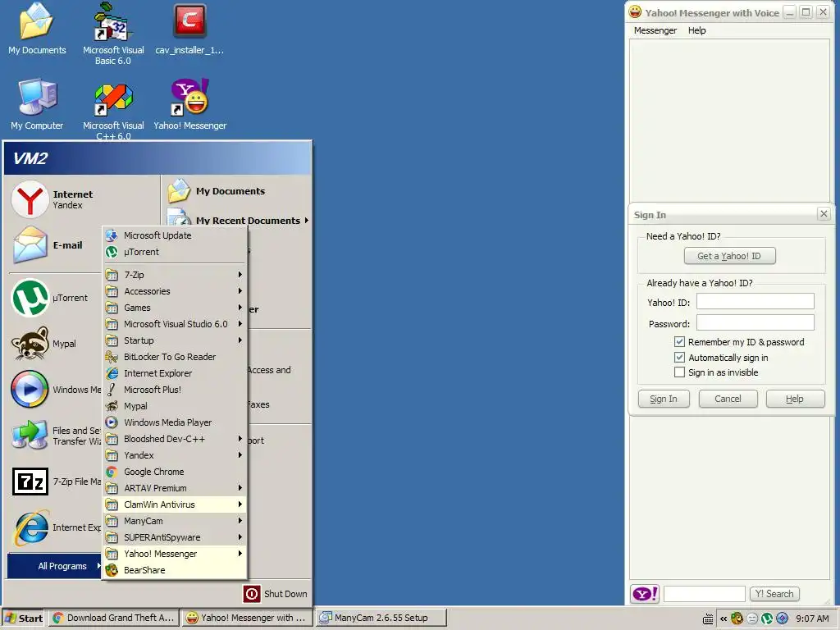The width and height of the screenshot is (840, 630).
Task: Open the Help menu in Yahoo! Messenger
Action: (696, 30)
